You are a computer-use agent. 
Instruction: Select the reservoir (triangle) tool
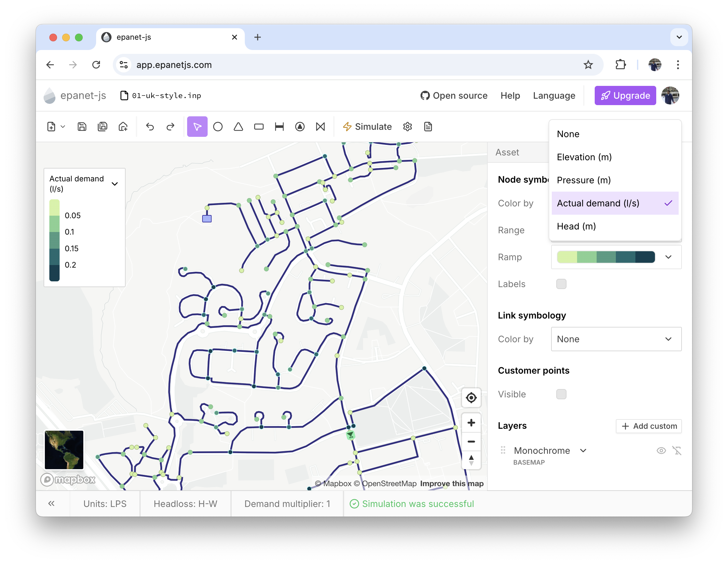238,127
